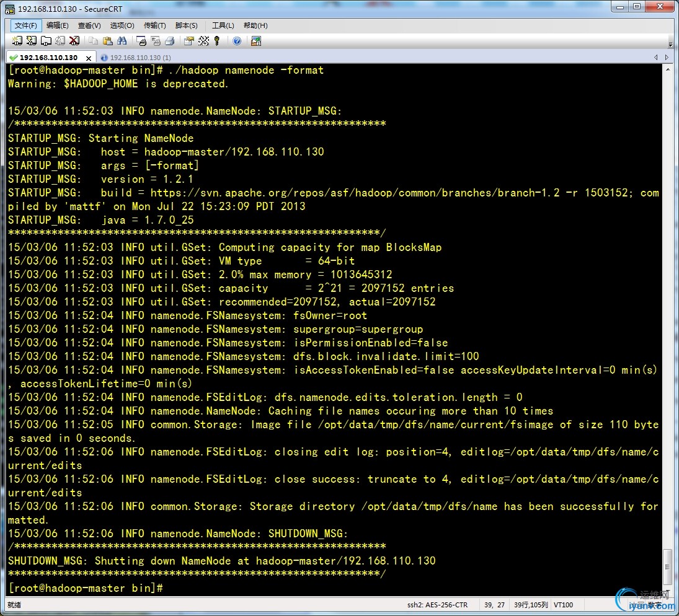Click the Copy toolbar icon
This screenshot has width=679, height=616.
click(x=93, y=41)
